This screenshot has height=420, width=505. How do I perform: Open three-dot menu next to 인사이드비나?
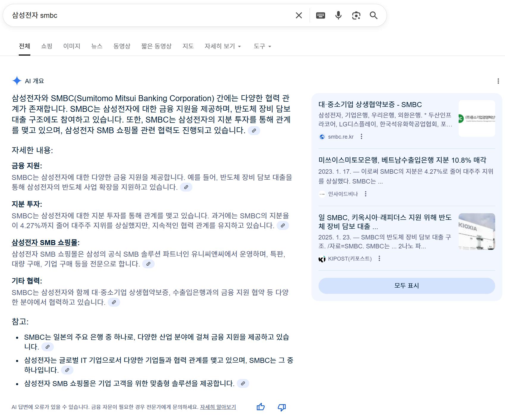click(366, 194)
